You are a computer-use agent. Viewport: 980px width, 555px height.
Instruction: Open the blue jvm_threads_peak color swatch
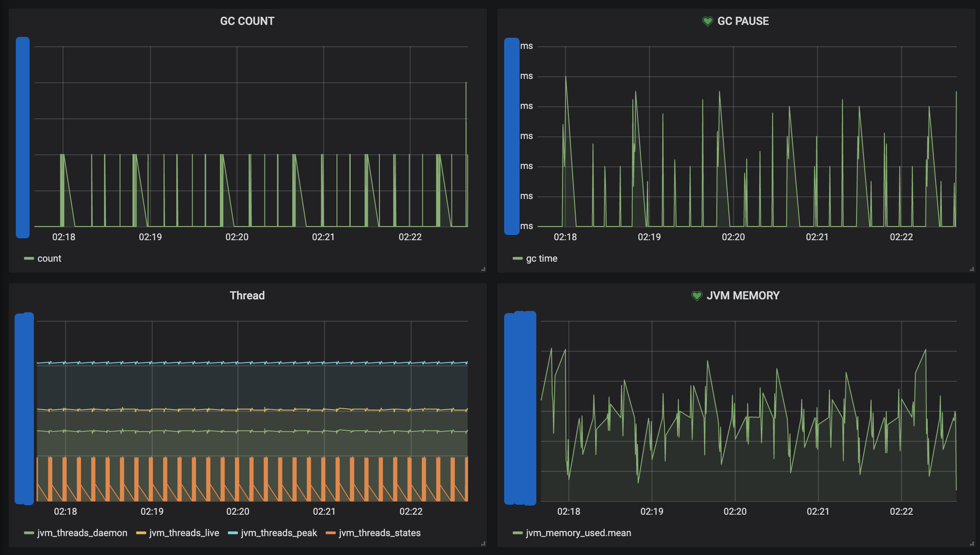click(233, 533)
